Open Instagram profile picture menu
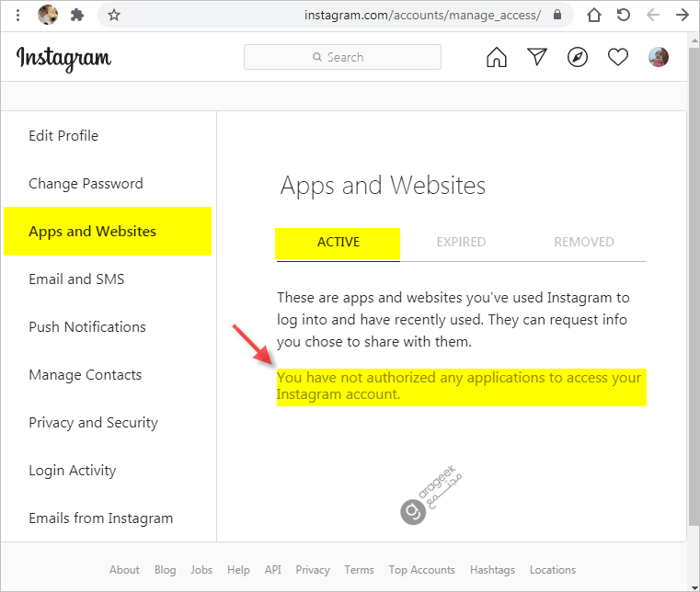 coord(659,57)
